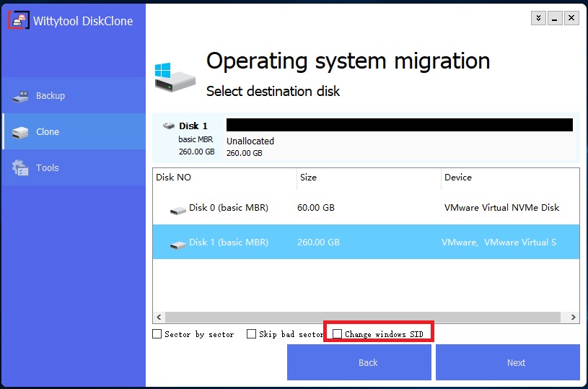Click the 260.00 GB size cell in list
Viewport: 588px width, 389px height.
tap(318, 242)
